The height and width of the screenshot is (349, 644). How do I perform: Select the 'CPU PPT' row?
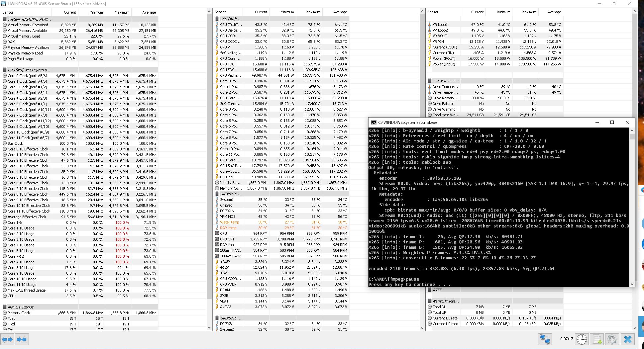point(282,177)
